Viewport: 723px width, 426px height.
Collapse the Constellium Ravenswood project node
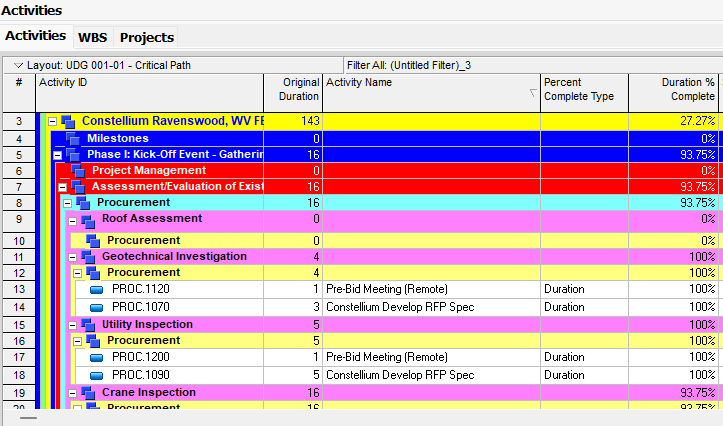(x=53, y=122)
